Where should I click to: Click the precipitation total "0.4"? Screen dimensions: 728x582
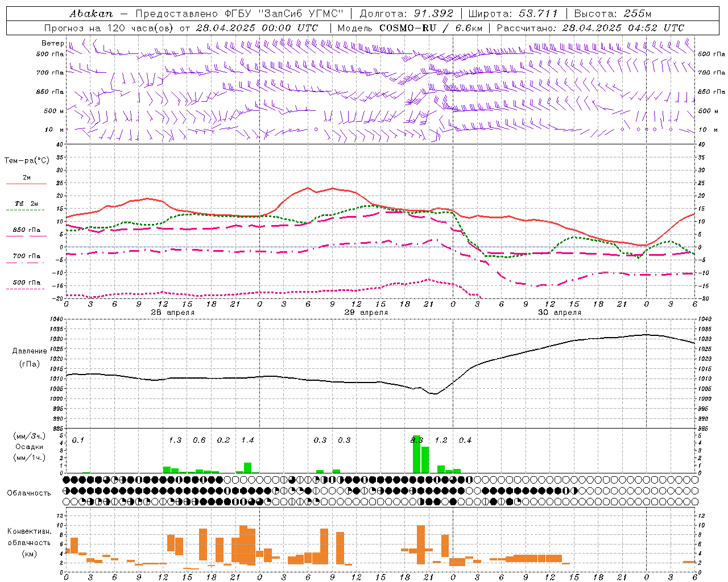pyautogui.click(x=465, y=440)
